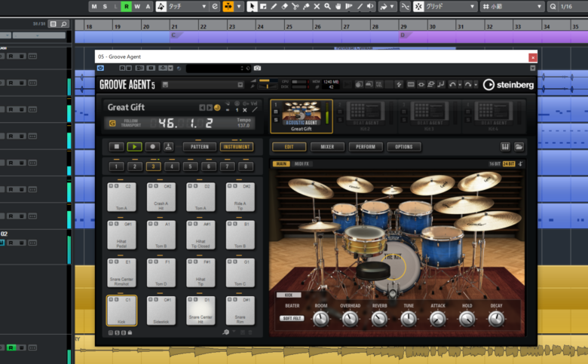Expand redo history dropdown arrow
This screenshot has width=588, height=364.
tap(476, 85)
